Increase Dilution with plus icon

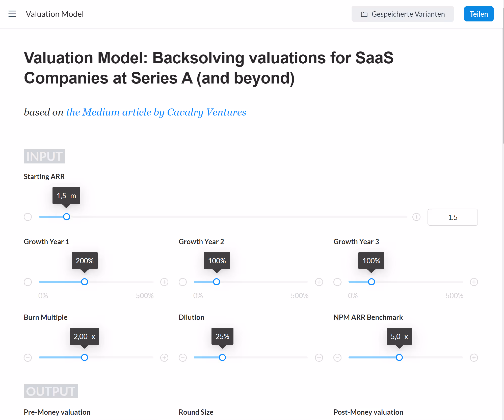click(x=319, y=358)
